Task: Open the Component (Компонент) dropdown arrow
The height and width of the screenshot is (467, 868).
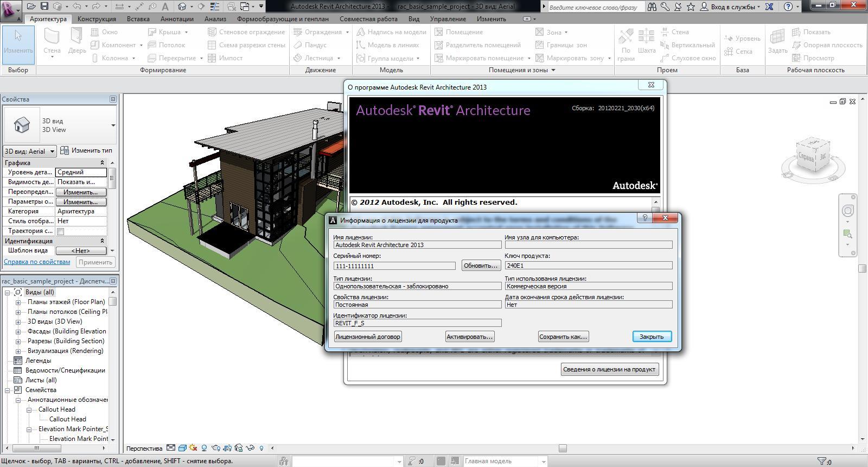Action: coord(141,45)
